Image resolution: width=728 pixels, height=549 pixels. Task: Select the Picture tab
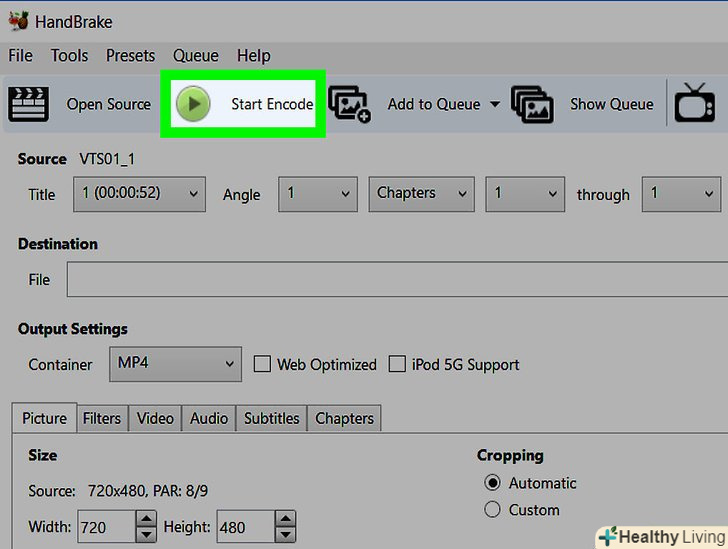point(45,418)
